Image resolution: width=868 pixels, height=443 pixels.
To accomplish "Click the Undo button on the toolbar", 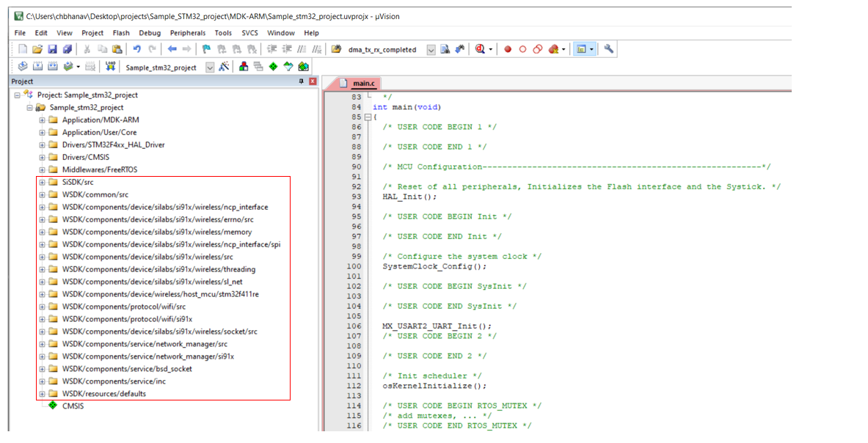I will click(x=138, y=48).
